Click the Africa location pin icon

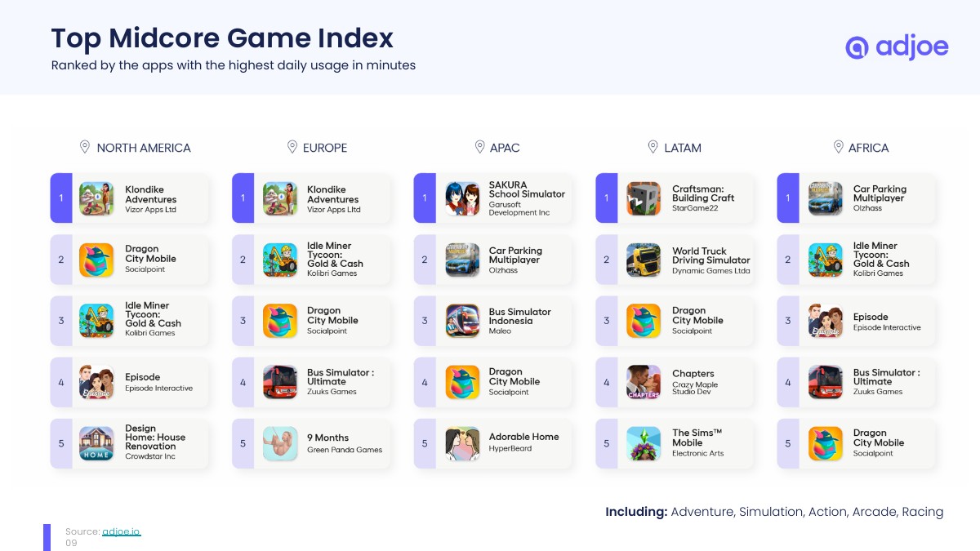[838, 147]
